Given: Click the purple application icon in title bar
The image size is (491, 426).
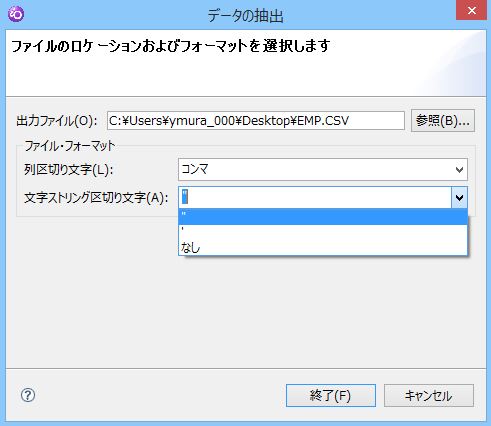Looking at the screenshot, I should pyautogui.click(x=16, y=14).
